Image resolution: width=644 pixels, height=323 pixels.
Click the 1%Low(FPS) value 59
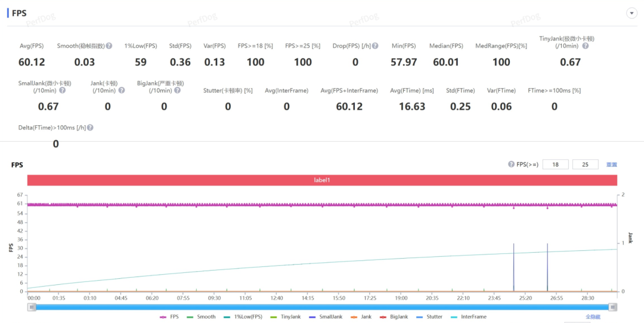coord(141,62)
